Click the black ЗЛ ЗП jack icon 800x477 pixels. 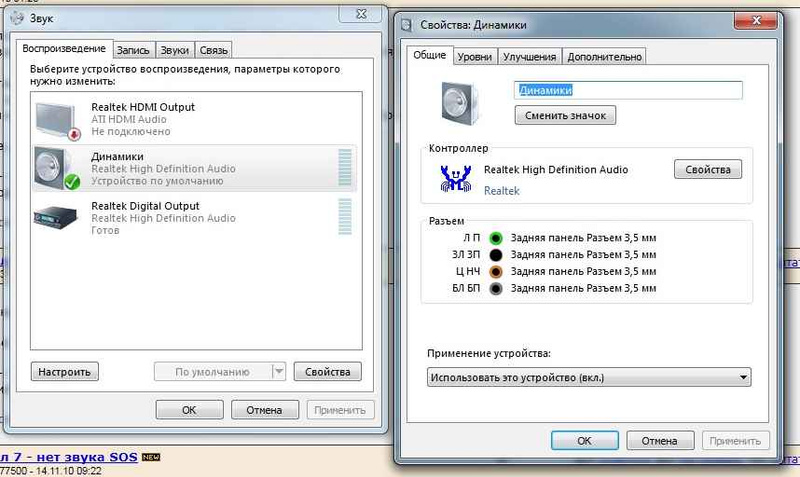coord(496,255)
